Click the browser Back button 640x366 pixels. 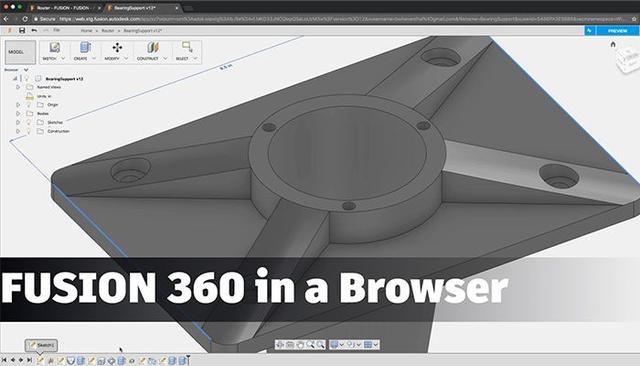pyautogui.click(x=6, y=19)
